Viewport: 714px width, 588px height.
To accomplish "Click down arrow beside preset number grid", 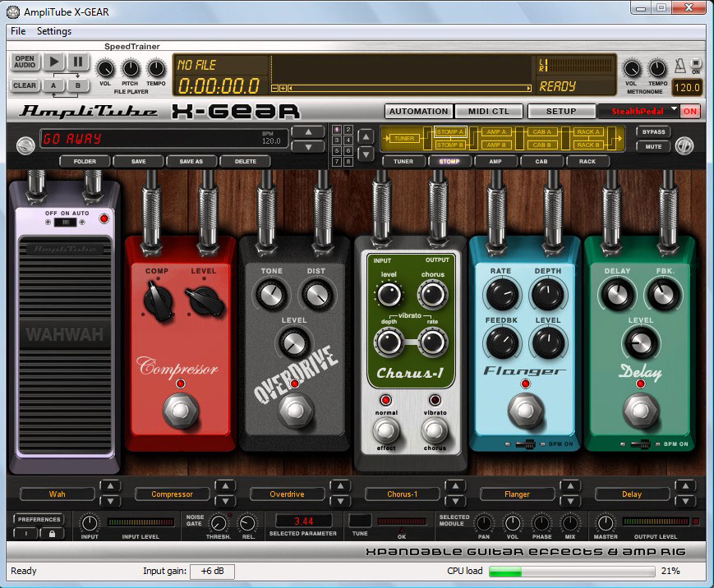I will (366, 154).
